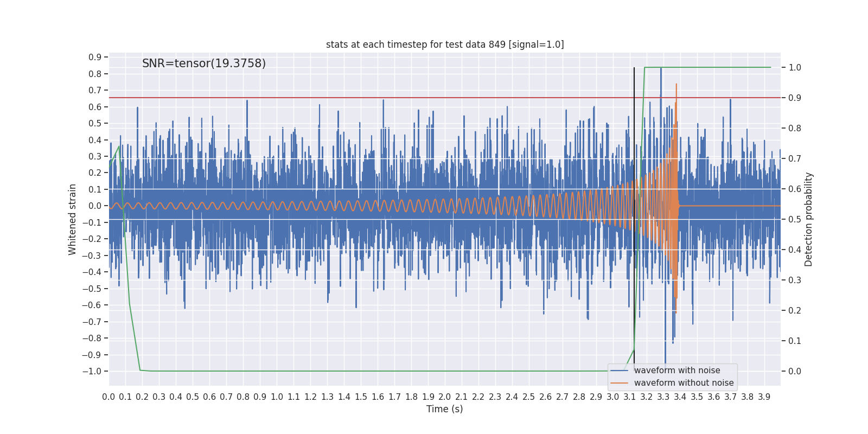Click the 0.0 tick on time axis
The width and height of the screenshot is (868, 434).
(108, 397)
